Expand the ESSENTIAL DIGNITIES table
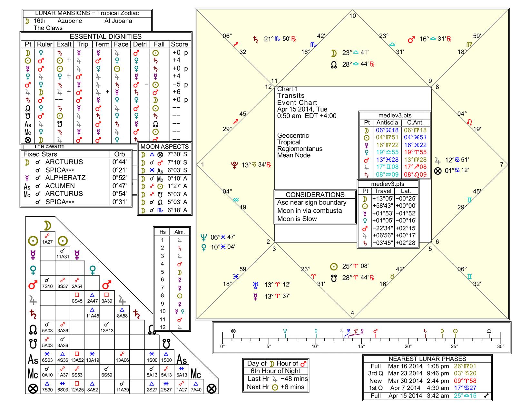The image size is (532, 411). point(106,36)
